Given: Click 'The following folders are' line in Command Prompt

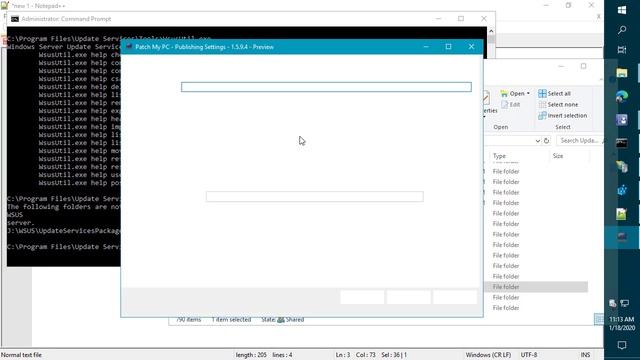Looking at the screenshot, I should (64, 207).
